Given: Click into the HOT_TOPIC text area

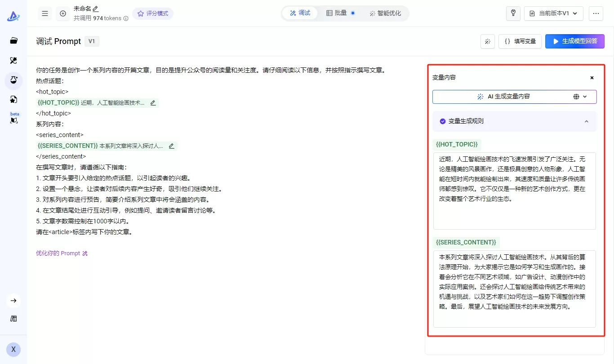Looking at the screenshot, I should point(515,191).
